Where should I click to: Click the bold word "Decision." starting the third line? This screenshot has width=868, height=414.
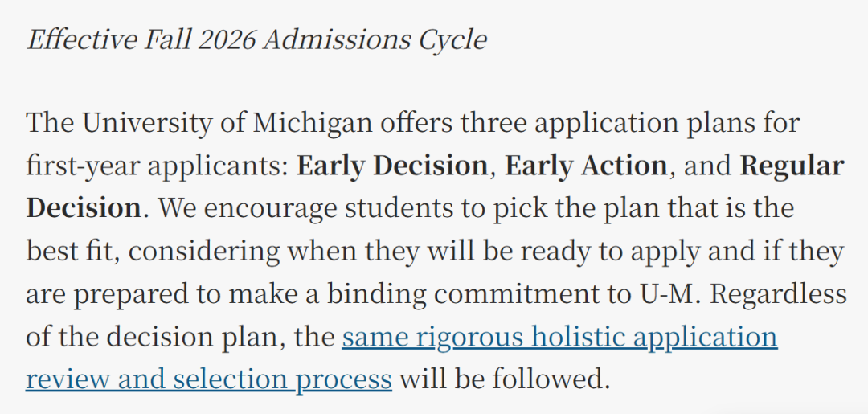pos(88,209)
